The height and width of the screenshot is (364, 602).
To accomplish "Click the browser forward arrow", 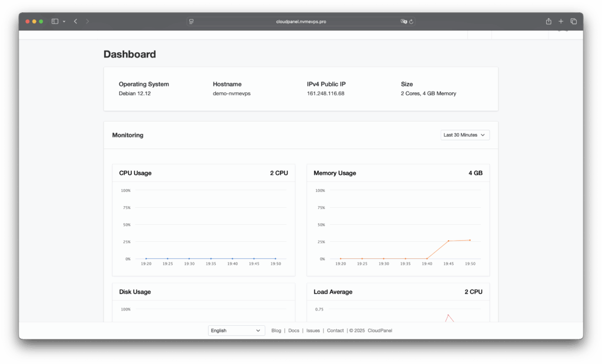I will [88, 21].
